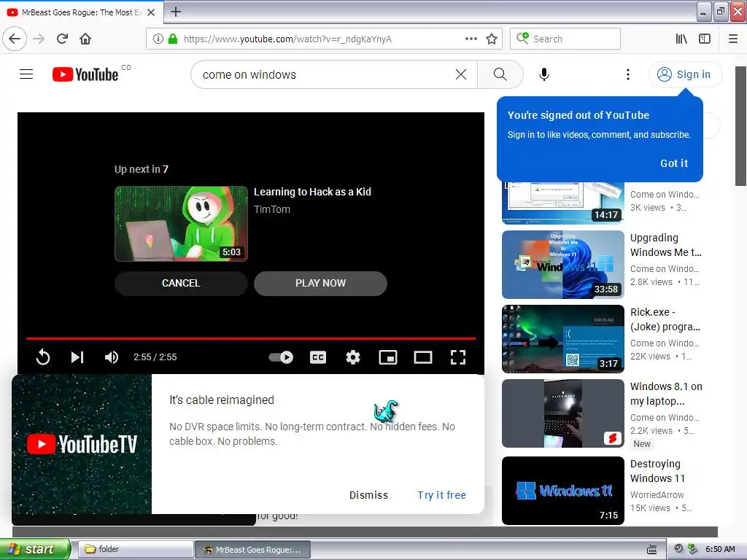
Task: Click the YouTubeTV promo image
Action: pyautogui.click(x=82, y=444)
